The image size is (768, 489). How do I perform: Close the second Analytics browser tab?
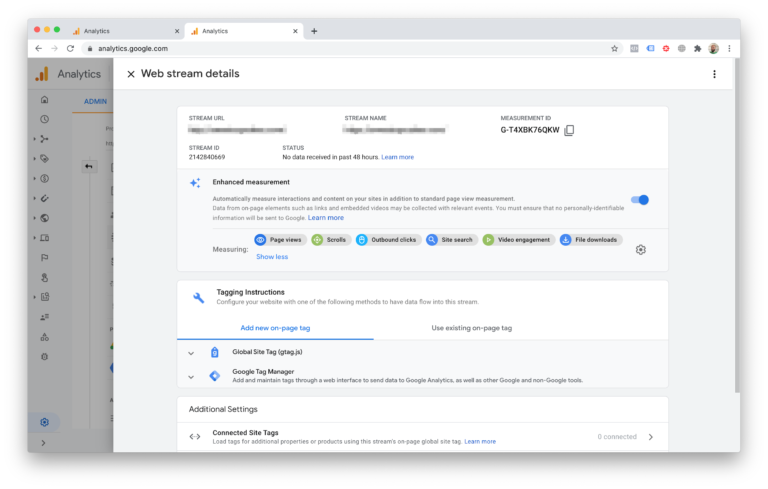coord(295,31)
